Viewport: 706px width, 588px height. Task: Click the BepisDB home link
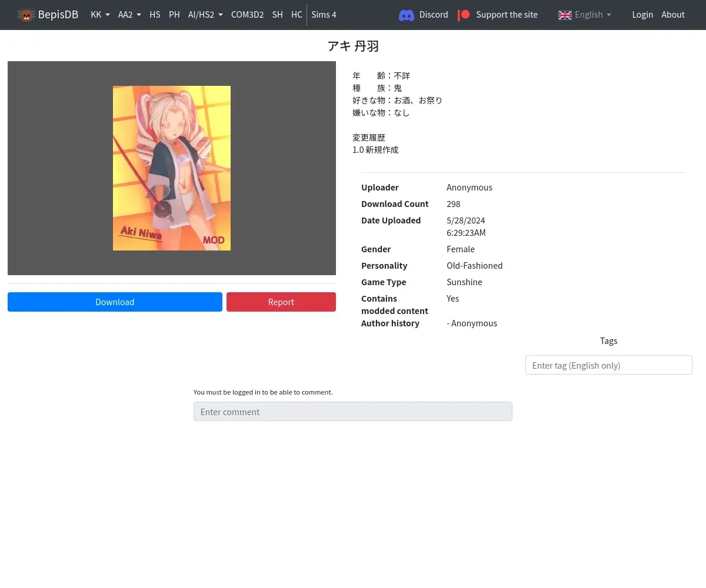pyautogui.click(x=48, y=15)
